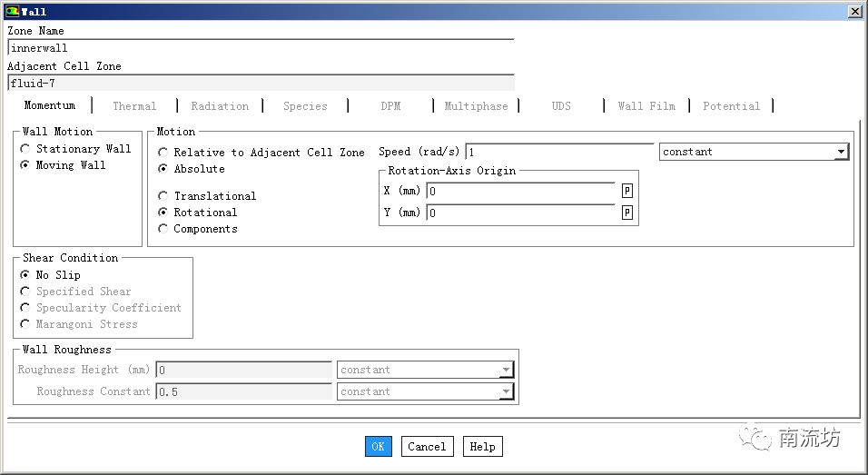
Task: Pick the Components motion option
Action: (x=163, y=229)
